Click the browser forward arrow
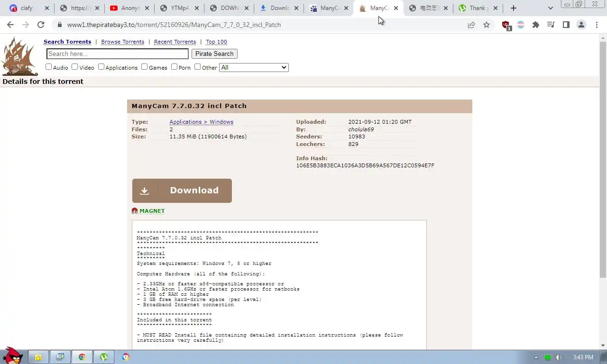Viewport: 607px width, 364px height. tap(26, 25)
